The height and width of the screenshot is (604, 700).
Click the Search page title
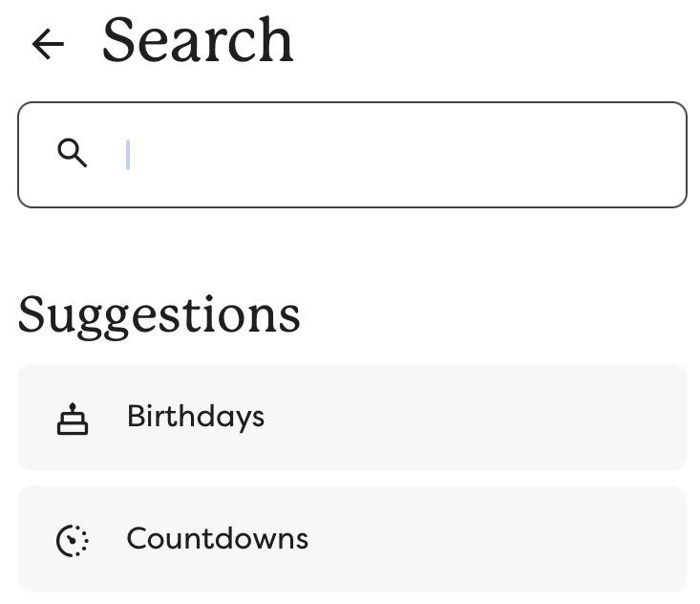(x=198, y=41)
